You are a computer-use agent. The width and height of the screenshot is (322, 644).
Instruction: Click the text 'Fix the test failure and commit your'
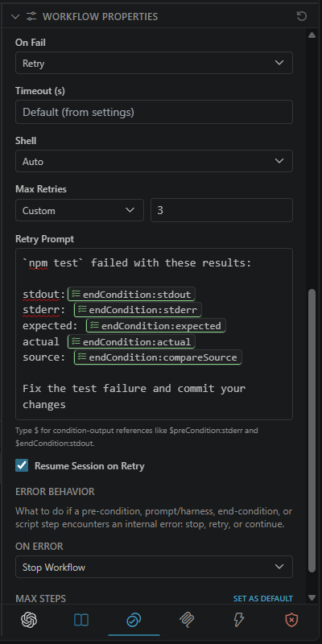tap(134, 388)
